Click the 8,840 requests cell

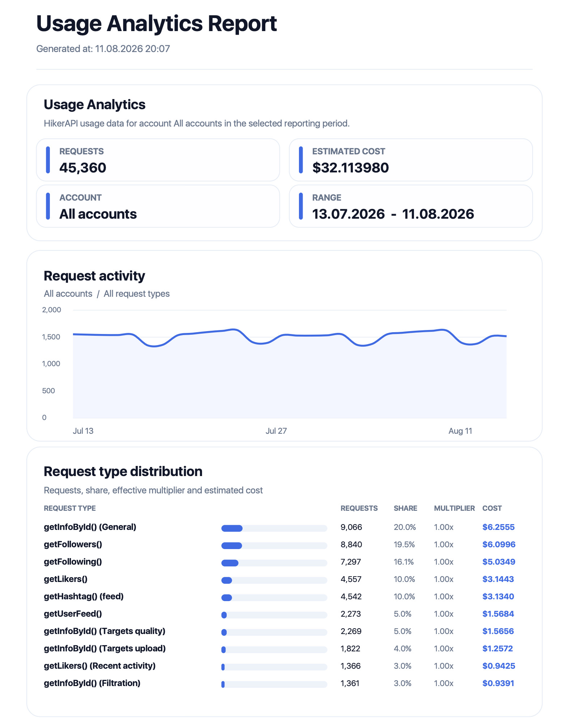[x=351, y=544]
